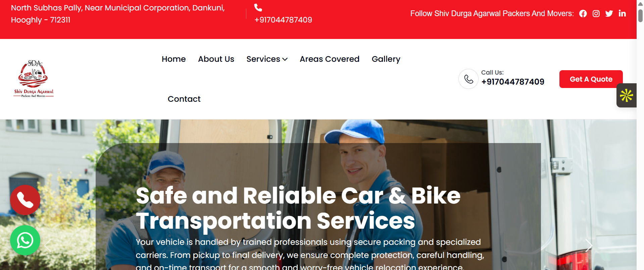The width and height of the screenshot is (644, 270).
Task: Select Home in the navigation menu
Action: point(174,59)
